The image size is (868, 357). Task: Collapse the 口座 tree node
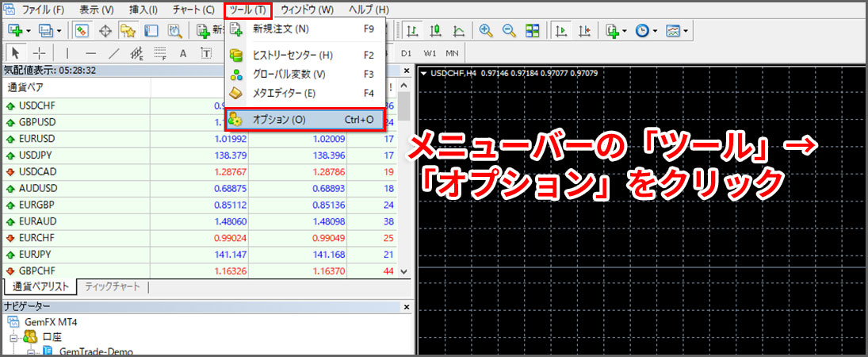click(x=14, y=337)
